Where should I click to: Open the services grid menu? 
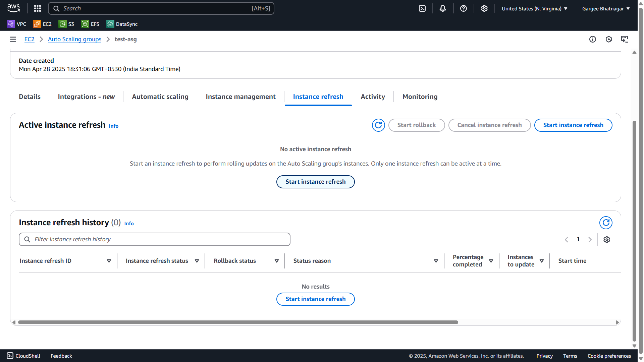pyautogui.click(x=38, y=8)
